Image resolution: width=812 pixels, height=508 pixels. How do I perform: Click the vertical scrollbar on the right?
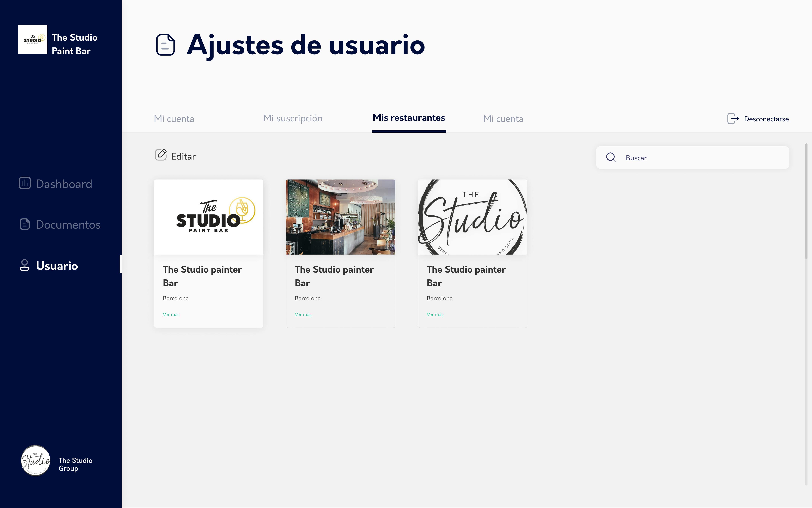[806, 201]
